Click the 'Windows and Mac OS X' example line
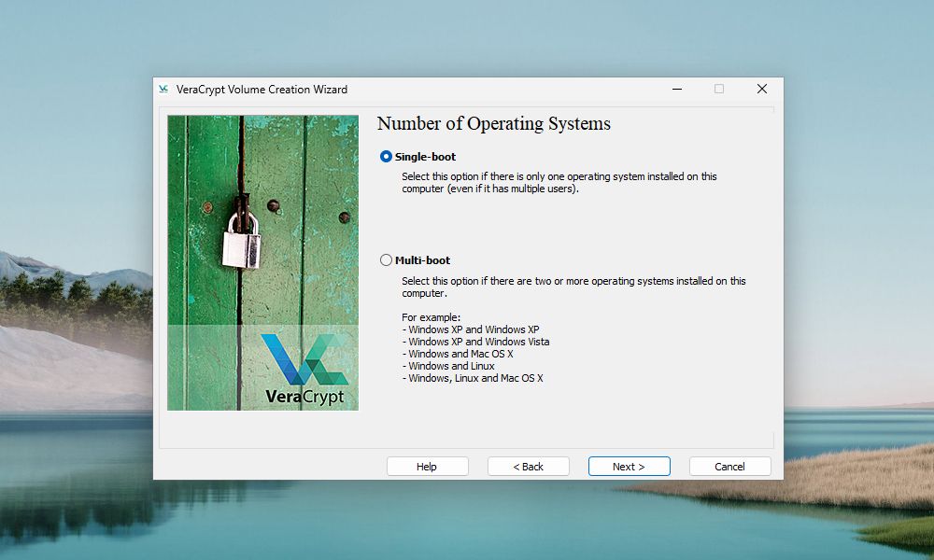The image size is (934, 560). coord(458,354)
